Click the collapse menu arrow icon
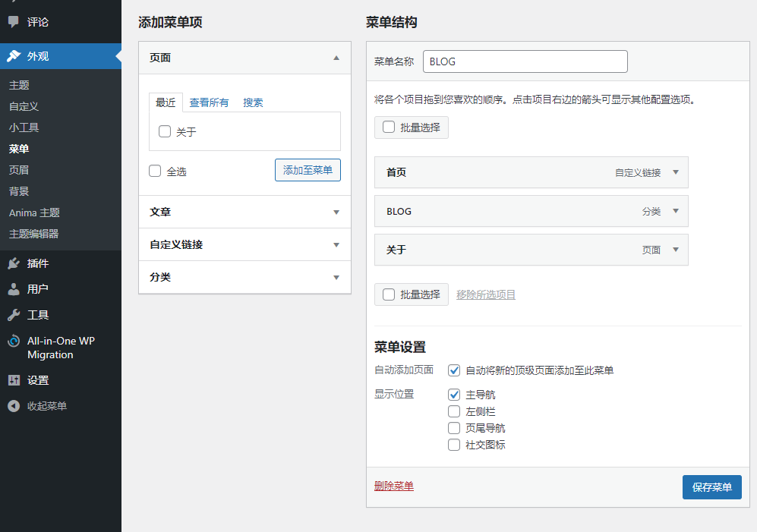This screenshot has height=532, width=757. tap(14, 406)
